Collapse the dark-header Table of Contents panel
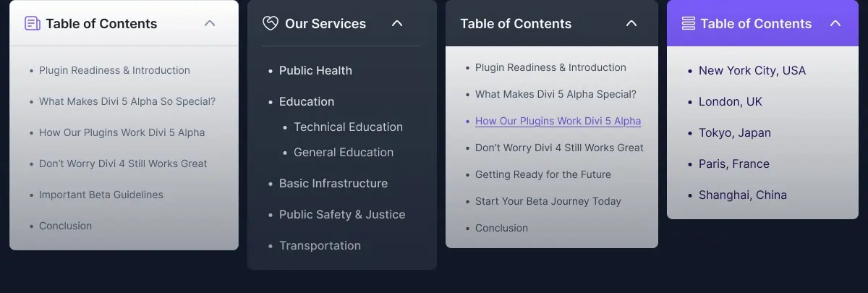 tap(631, 24)
